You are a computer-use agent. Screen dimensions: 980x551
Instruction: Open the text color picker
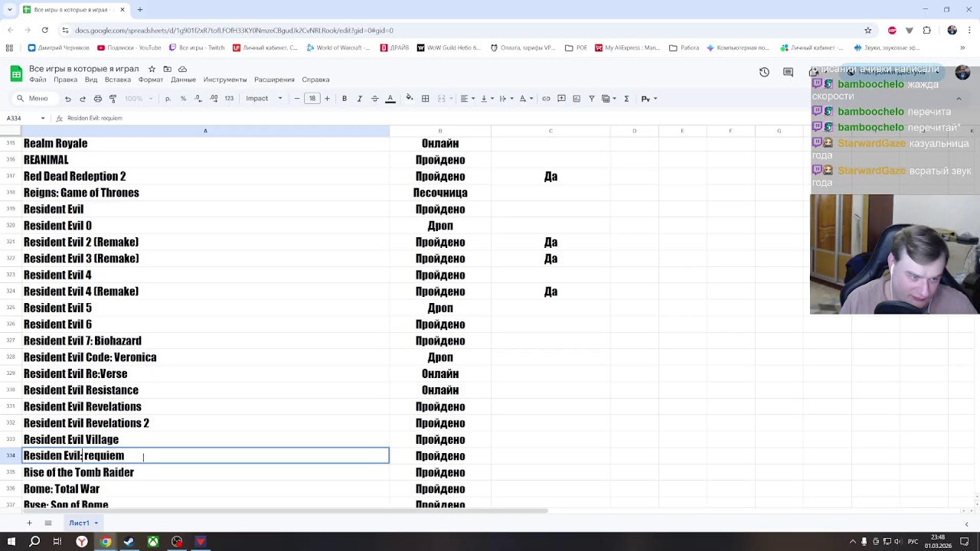390,99
